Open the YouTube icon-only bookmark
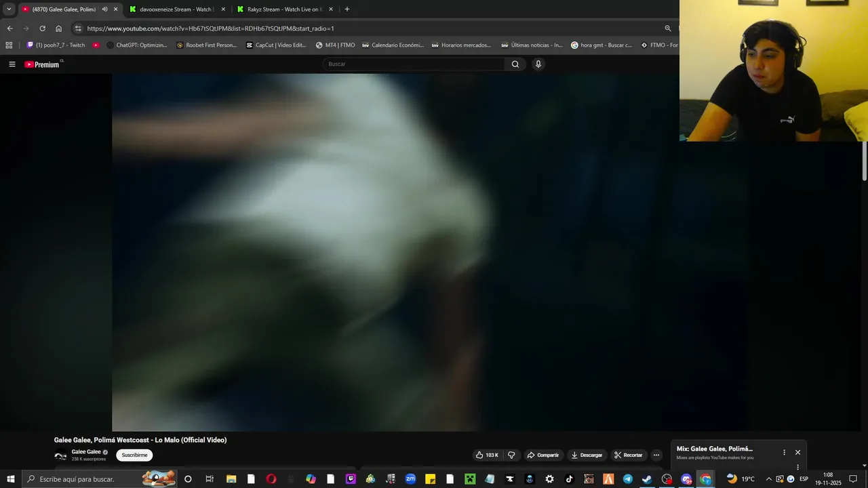Image resolution: width=868 pixels, height=488 pixels. pos(96,45)
